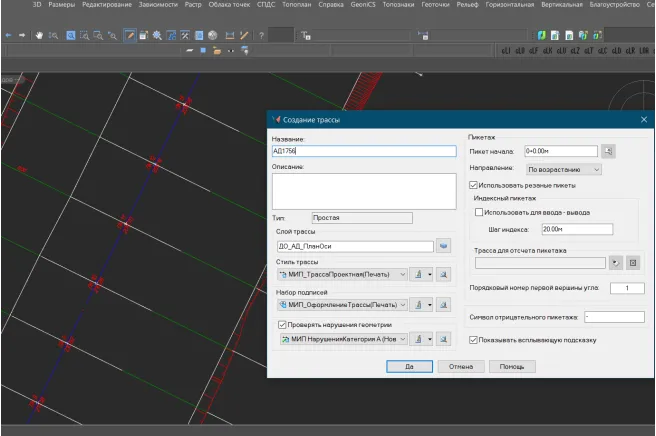Open the Набор подписей dropdown list
This screenshot has height=436, width=656.
coord(402,304)
